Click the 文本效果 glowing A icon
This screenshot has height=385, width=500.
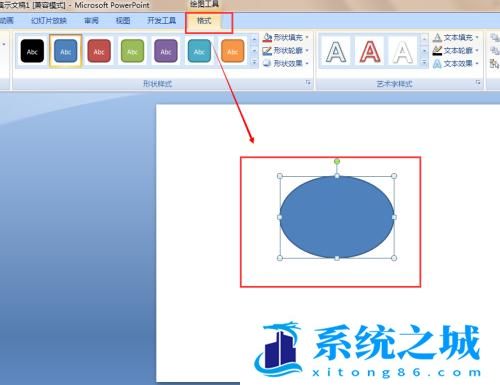point(437,63)
